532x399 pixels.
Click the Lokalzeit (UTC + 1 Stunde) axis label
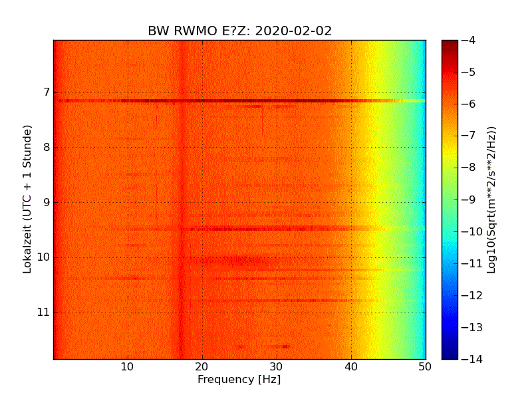coord(27,199)
